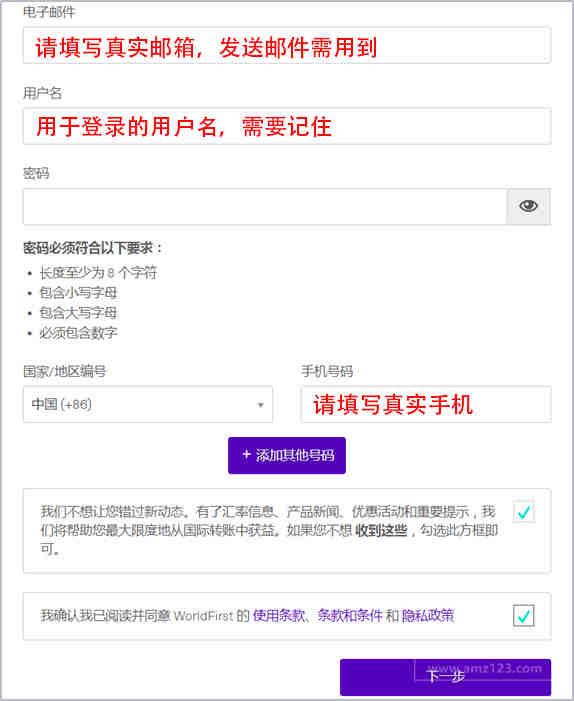Open the 隐私政策 privacy policy link
Viewport: 574px width, 701px height.
[x=428, y=616]
